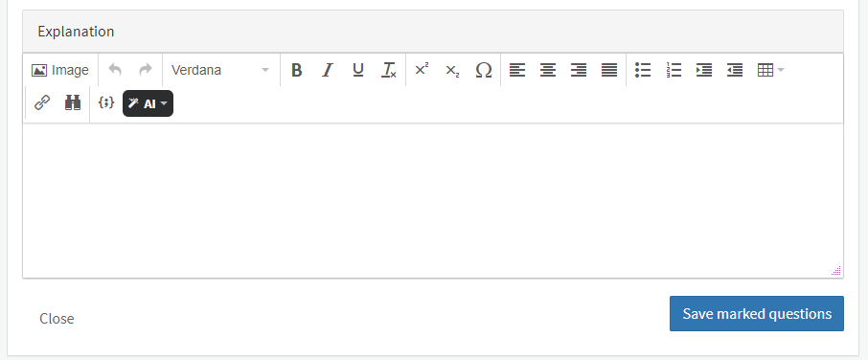The image size is (868, 360).
Task: Apply superscript formatting
Action: pos(422,70)
